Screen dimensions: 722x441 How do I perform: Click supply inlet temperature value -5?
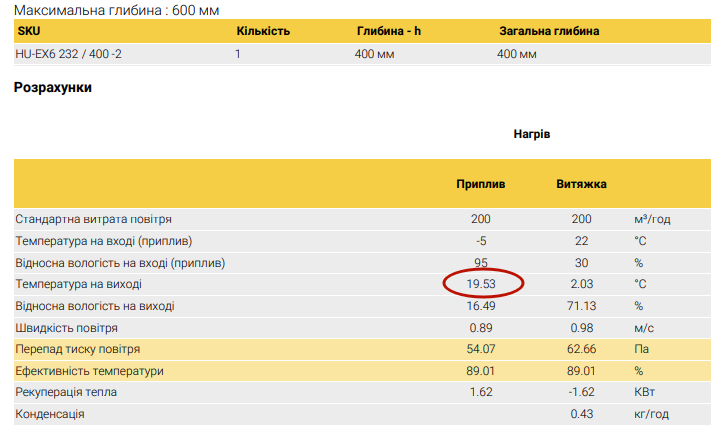pos(481,241)
